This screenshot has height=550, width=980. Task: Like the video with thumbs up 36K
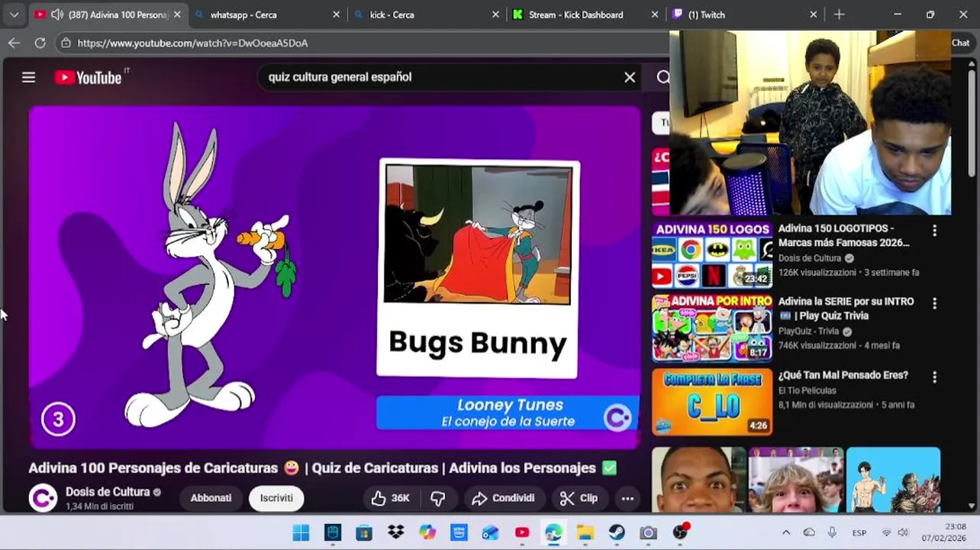[391, 498]
